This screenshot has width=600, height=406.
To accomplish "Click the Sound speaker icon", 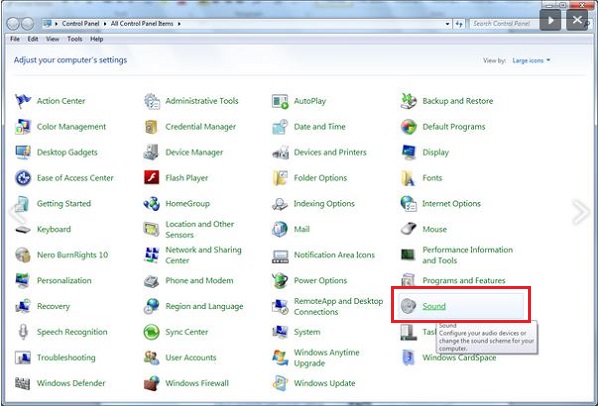I will (408, 306).
